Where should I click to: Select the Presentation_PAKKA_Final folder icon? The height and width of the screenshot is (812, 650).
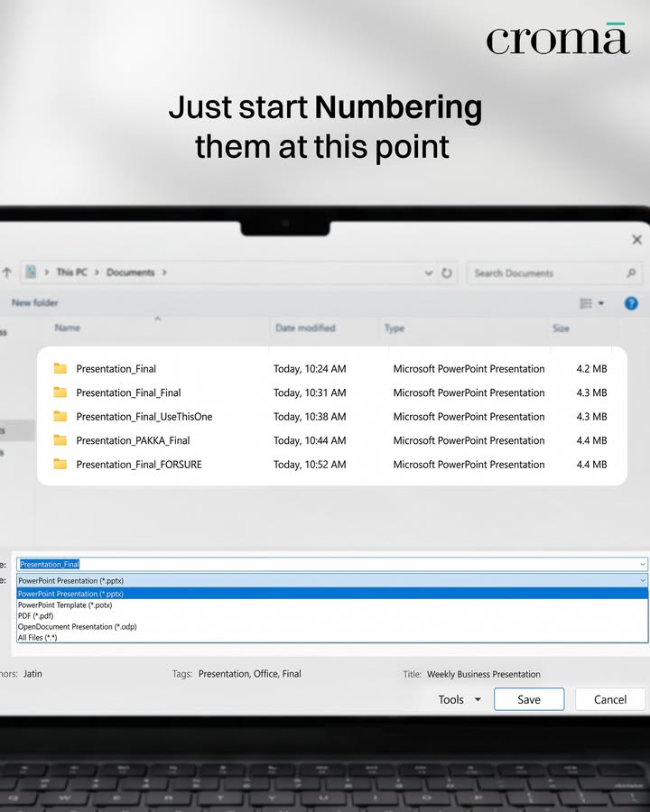[x=60, y=440]
